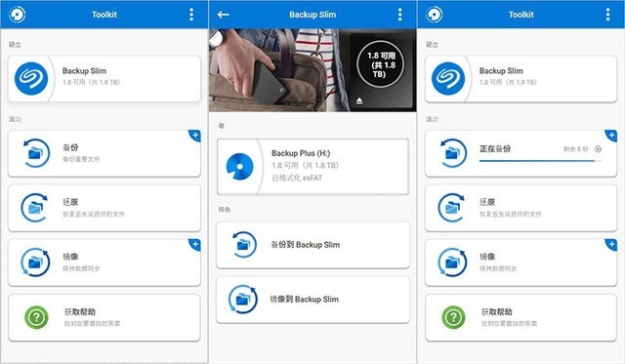Click the blue disk volume icon
This screenshot has width=625, height=364.
tap(240, 167)
